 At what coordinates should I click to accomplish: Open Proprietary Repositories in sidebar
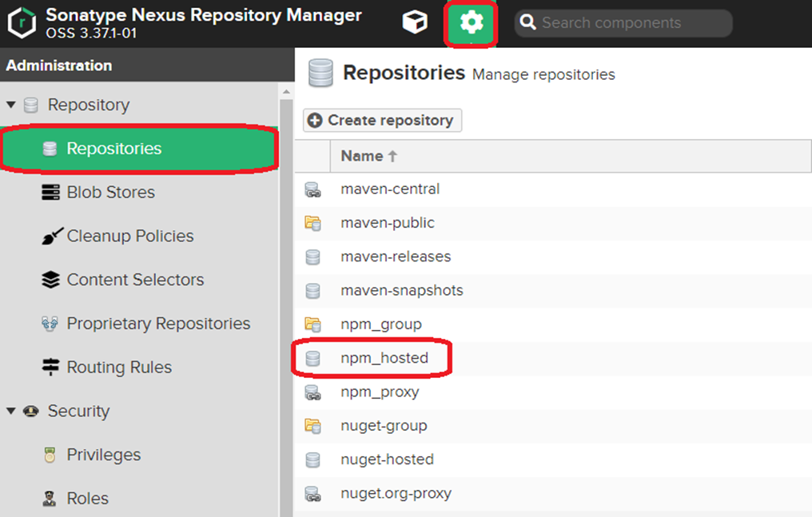139,324
